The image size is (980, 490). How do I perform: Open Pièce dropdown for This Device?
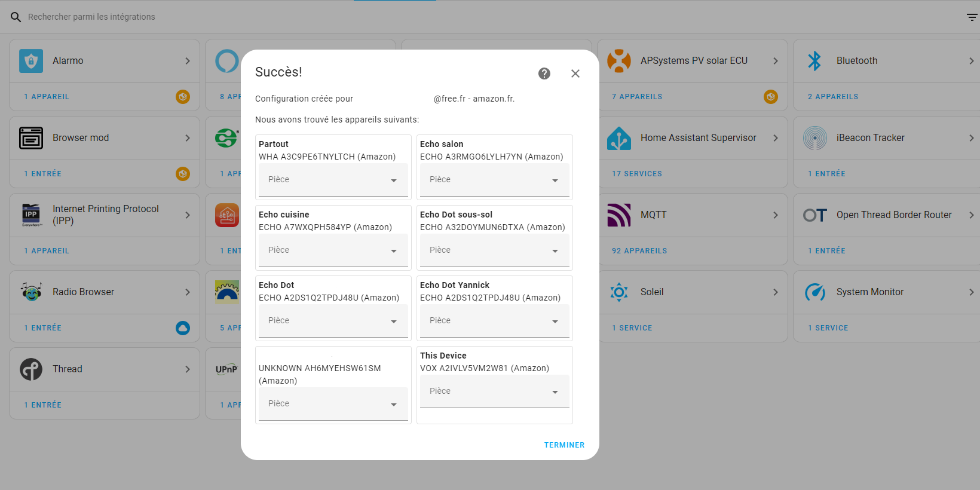point(495,391)
